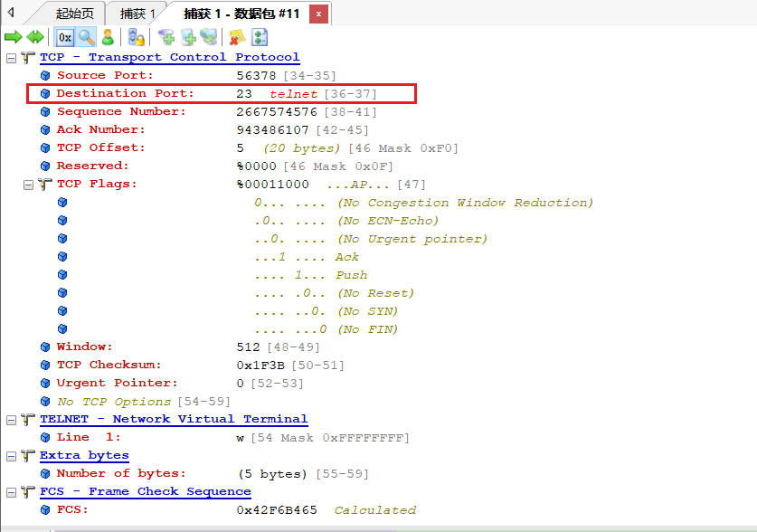Click the user profile icon on toolbar
Screen dimensions: 757x532
pyautogui.click(x=108, y=37)
